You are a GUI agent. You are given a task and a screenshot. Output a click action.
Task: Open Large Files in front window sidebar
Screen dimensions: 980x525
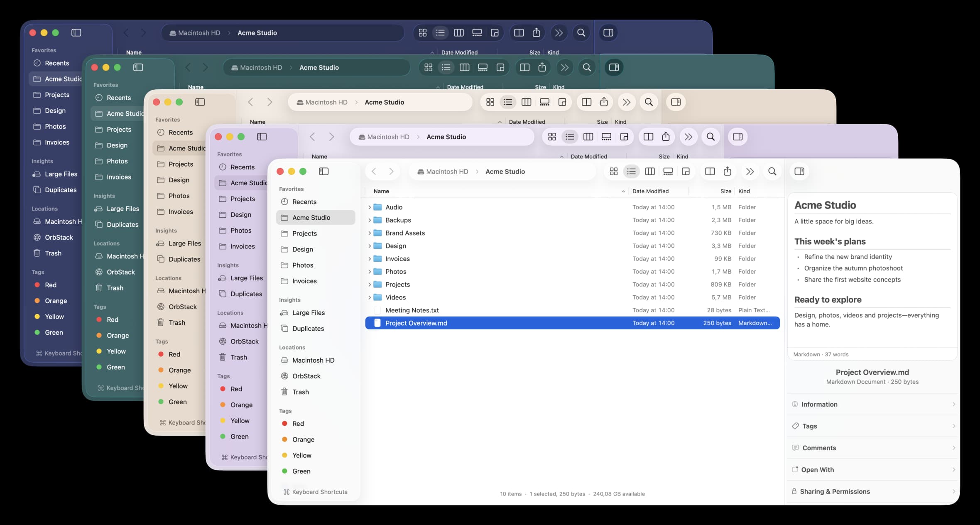click(316, 313)
